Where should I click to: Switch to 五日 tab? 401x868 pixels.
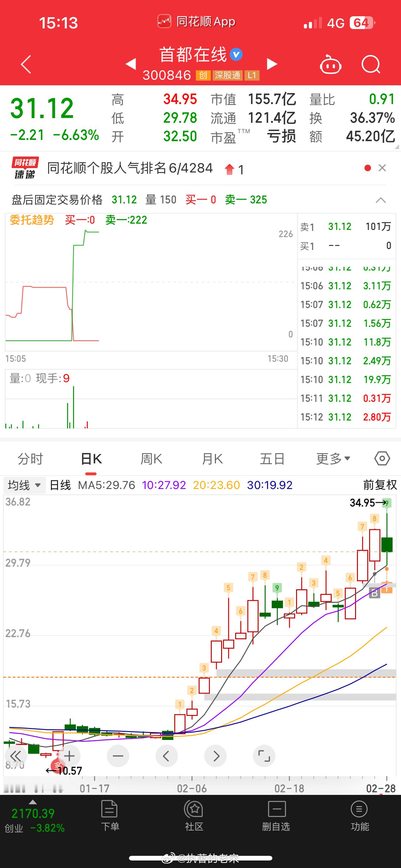coord(272,459)
